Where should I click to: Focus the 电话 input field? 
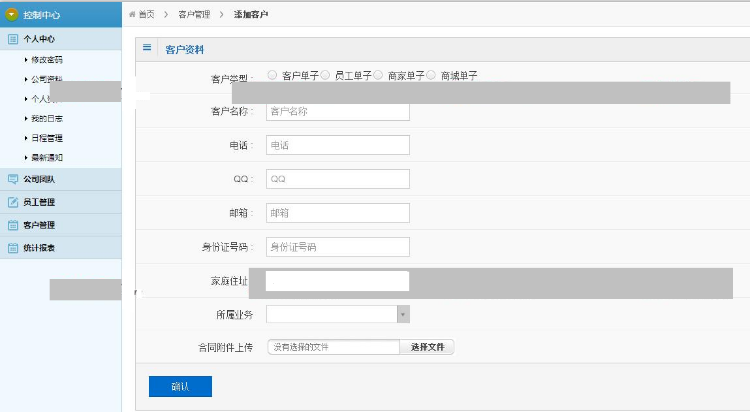(338, 145)
